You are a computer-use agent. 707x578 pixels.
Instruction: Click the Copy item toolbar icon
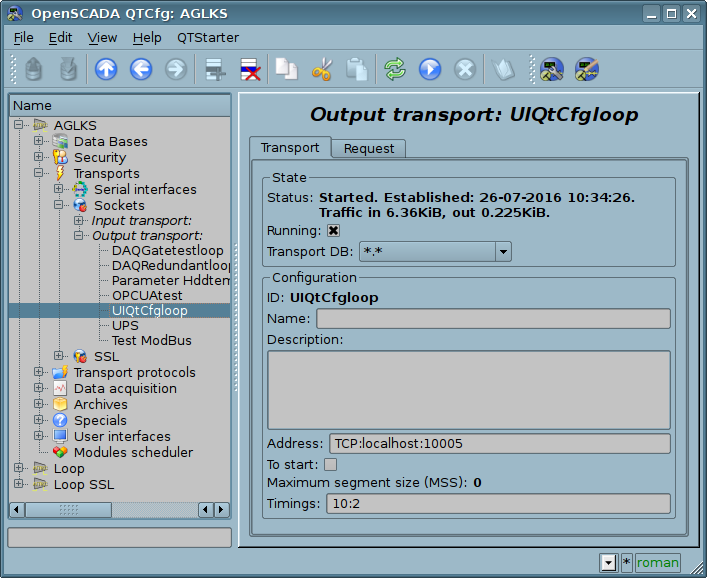286,69
